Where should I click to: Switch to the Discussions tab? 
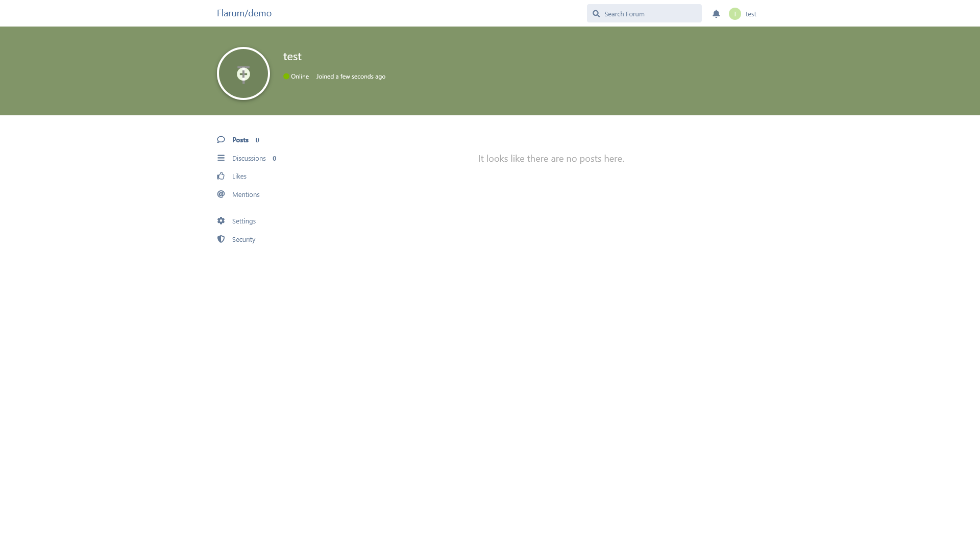pos(247,158)
